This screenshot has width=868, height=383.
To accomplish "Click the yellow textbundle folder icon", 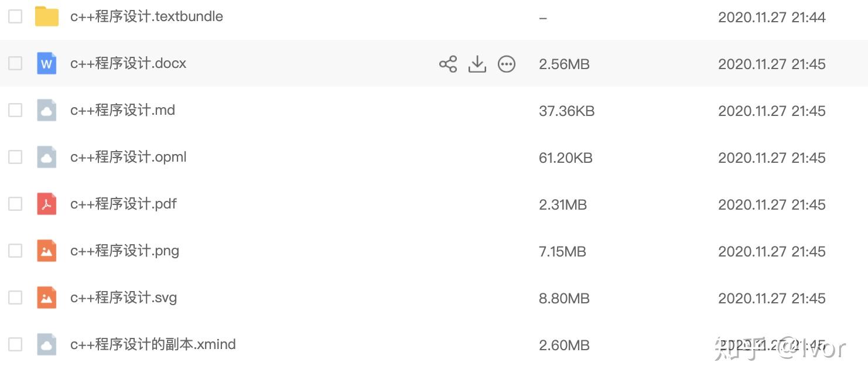I will (47, 16).
